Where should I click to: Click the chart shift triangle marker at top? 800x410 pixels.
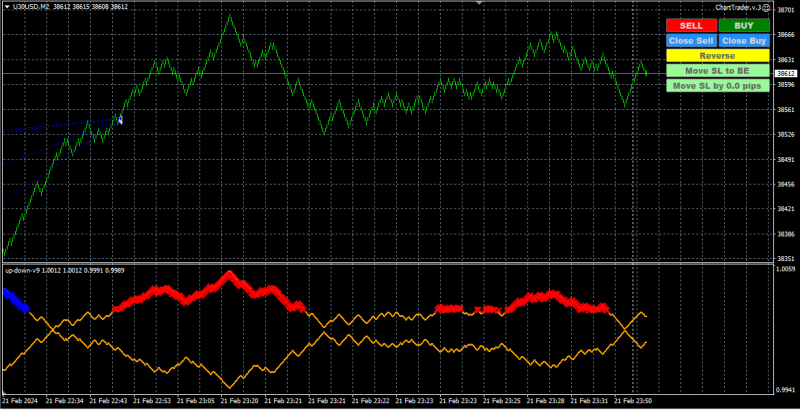(x=479, y=3)
